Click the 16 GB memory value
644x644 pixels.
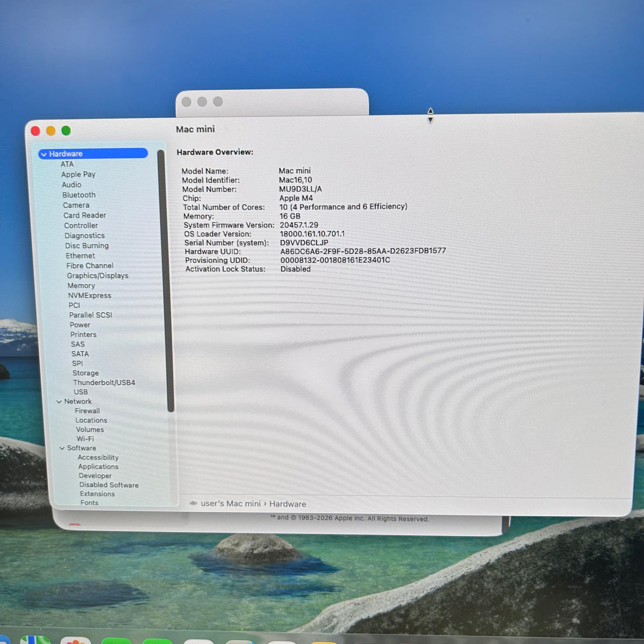coord(290,216)
